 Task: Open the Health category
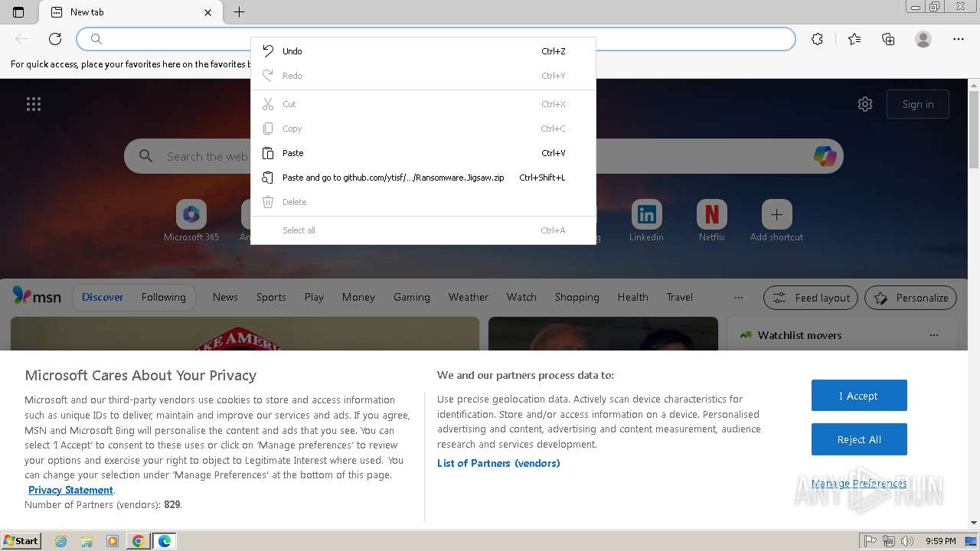(632, 297)
